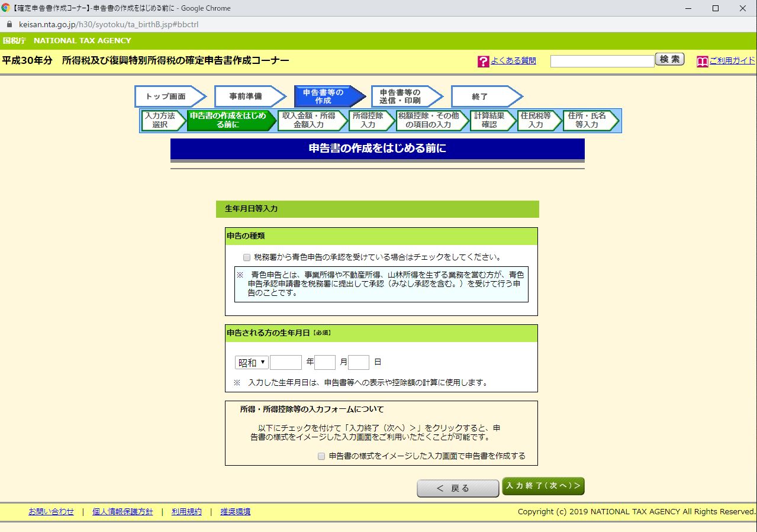Select the 事前準備 step arrow
Image resolution: width=757 pixels, height=532 pixels.
coord(249,95)
